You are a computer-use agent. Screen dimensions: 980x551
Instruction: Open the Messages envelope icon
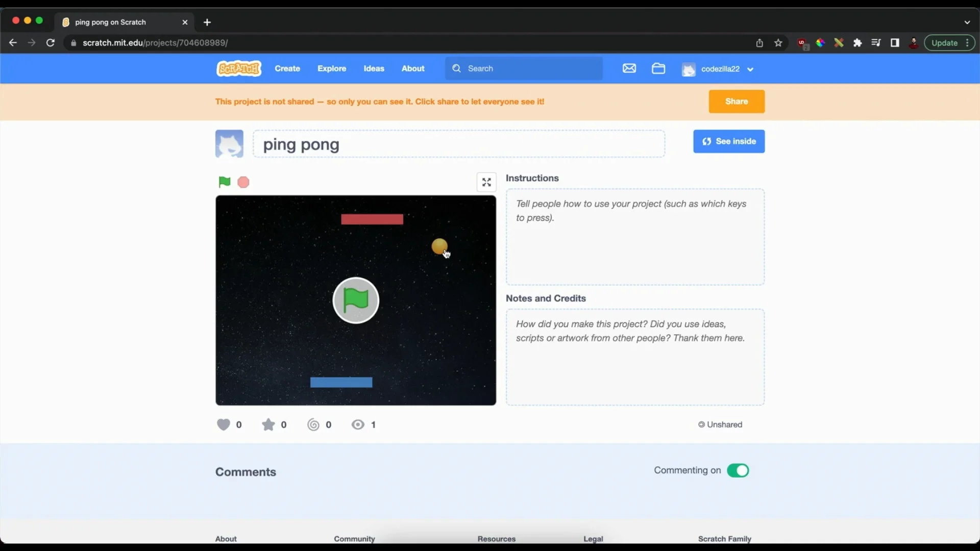click(629, 68)
